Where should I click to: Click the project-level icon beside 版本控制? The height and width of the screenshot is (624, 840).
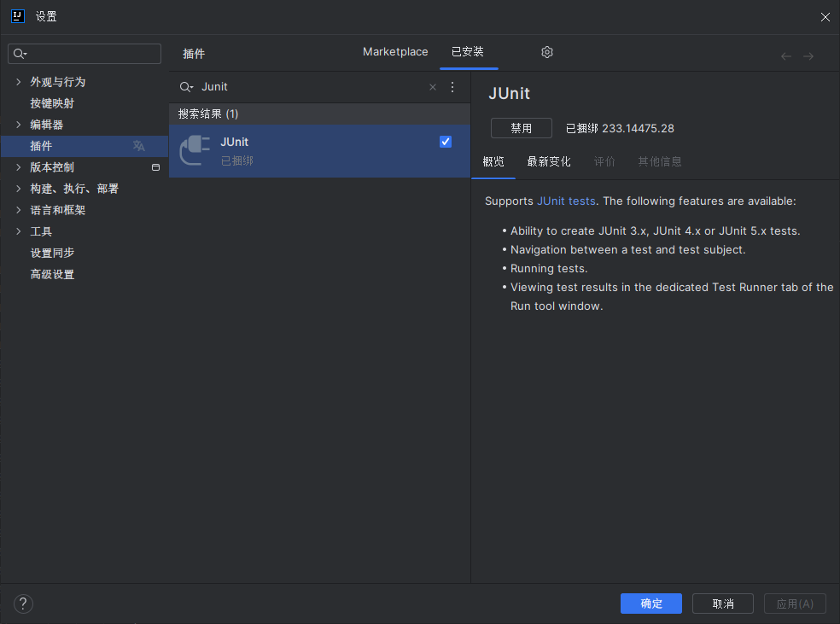click(x=156, y=167)
